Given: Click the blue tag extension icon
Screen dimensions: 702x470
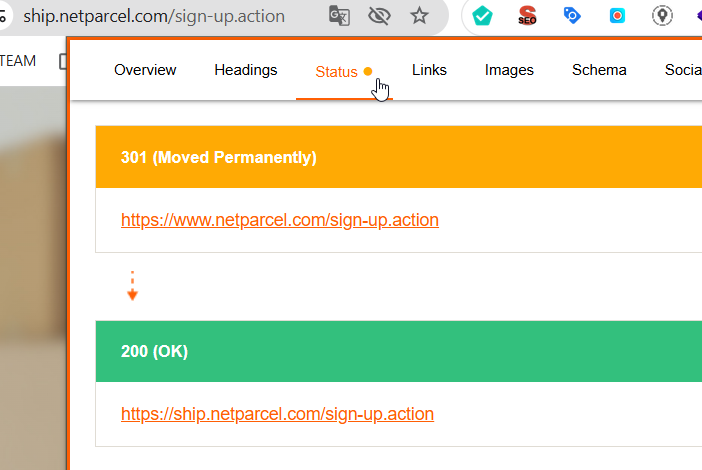Looking at the screenshot, I should (572, 16).
